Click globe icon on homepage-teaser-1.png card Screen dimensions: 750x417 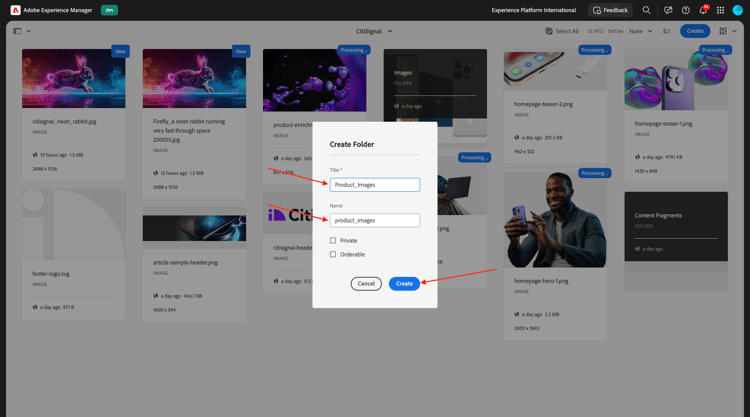(x=637, y=157)
